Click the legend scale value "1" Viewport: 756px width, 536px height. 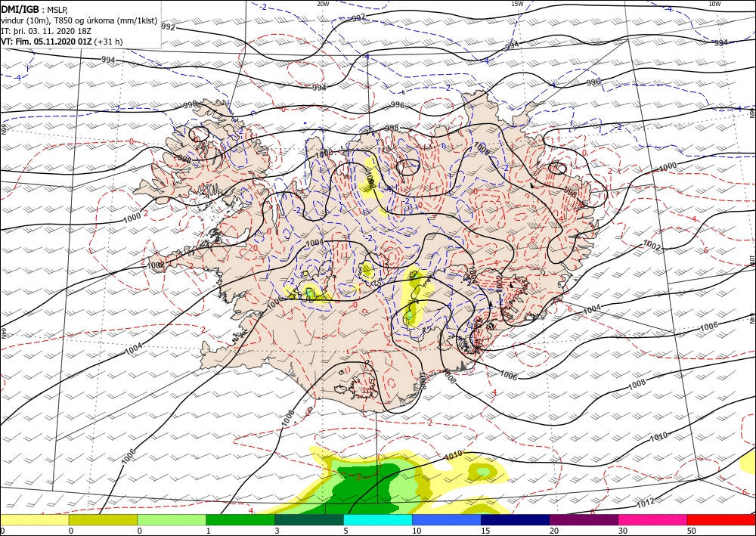click(209, 531)
